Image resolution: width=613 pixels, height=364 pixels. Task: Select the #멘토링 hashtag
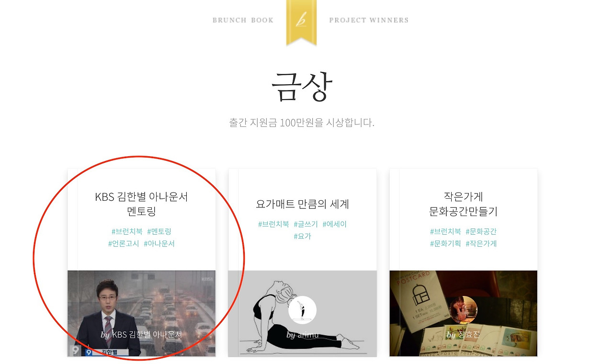point(159,231)
